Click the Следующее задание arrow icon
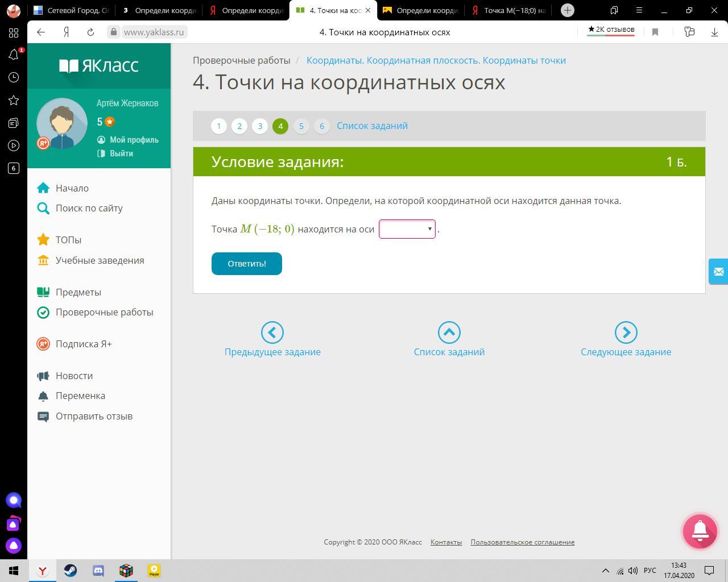728x582 pixels. 626,332
